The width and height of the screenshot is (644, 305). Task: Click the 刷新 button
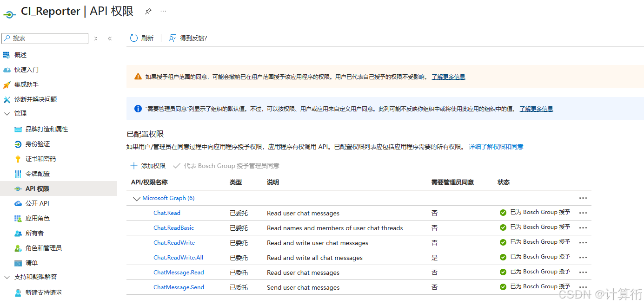(x=142, y=38)
